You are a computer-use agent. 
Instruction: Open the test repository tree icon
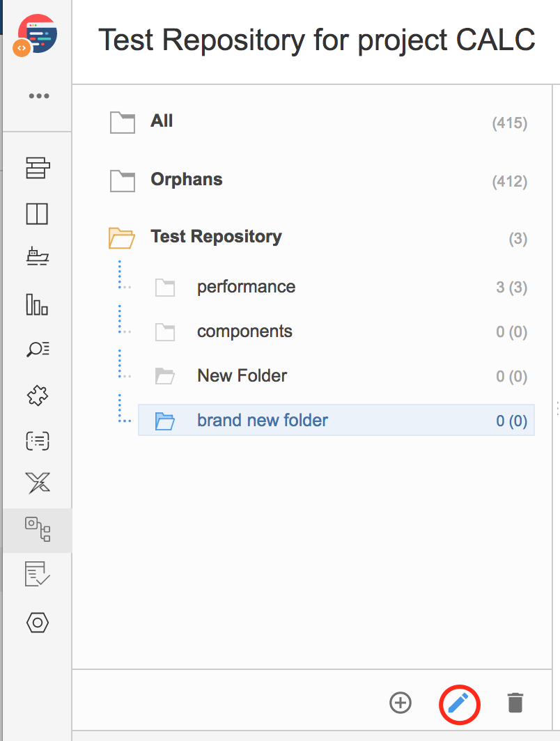pos(38,529)
